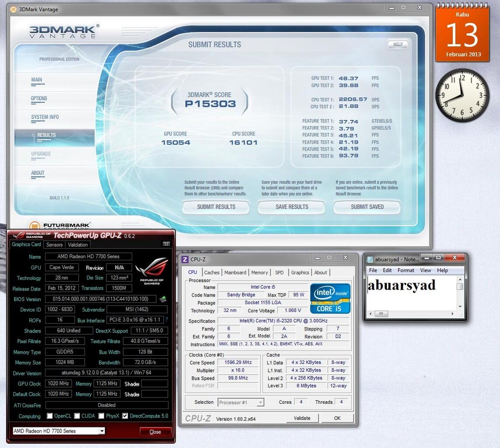Click the Bus Interface question mark icon
500x448 pixels.
tap(167, 319)
